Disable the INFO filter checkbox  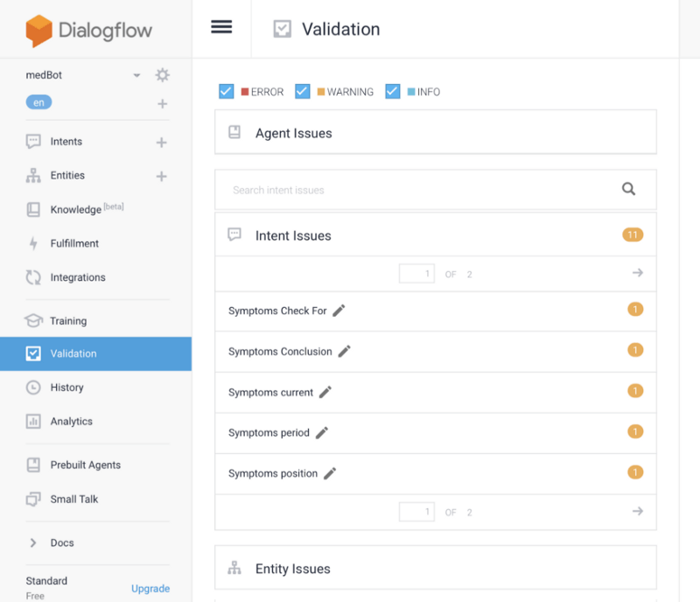pyautogui.click(x=392, y=92)
